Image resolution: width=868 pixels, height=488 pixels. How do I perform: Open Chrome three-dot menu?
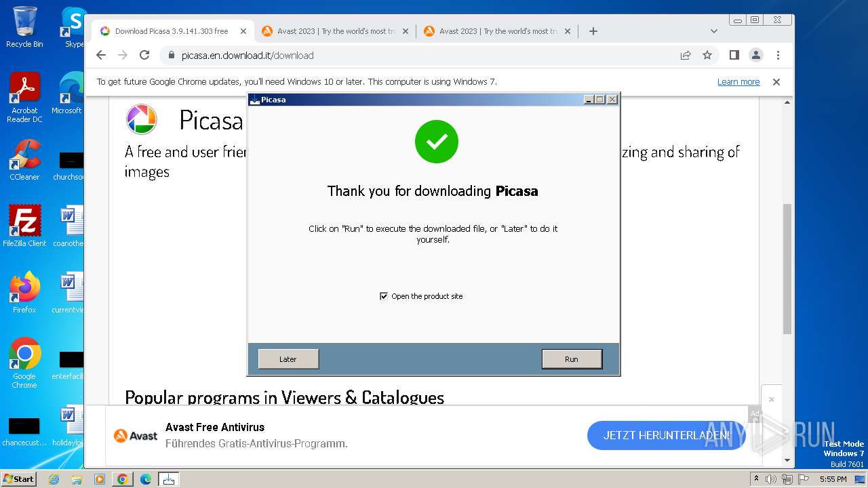(778, 56)
